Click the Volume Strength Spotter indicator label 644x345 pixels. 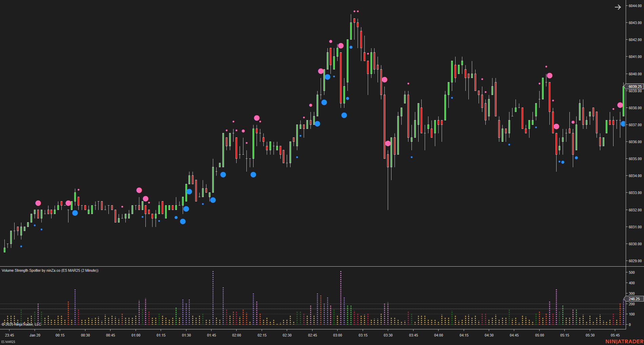50,271
